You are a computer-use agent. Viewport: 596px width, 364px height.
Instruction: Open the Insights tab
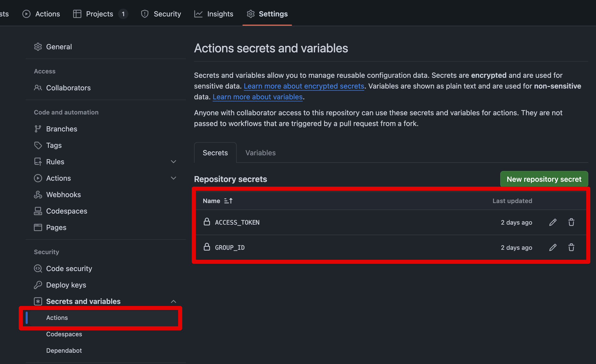click(x=214, y=14)
